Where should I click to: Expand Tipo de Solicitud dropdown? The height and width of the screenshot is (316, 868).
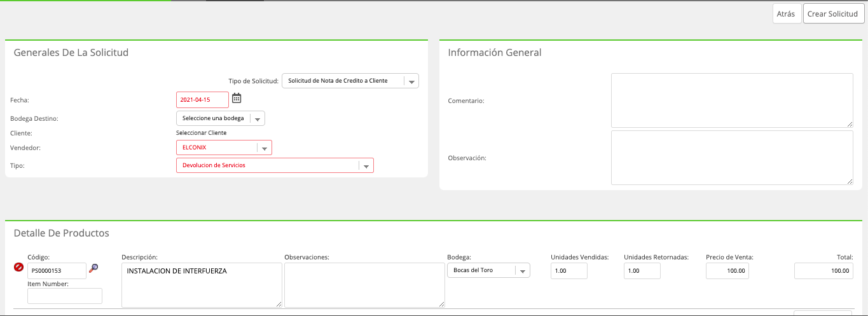[350, 81]
